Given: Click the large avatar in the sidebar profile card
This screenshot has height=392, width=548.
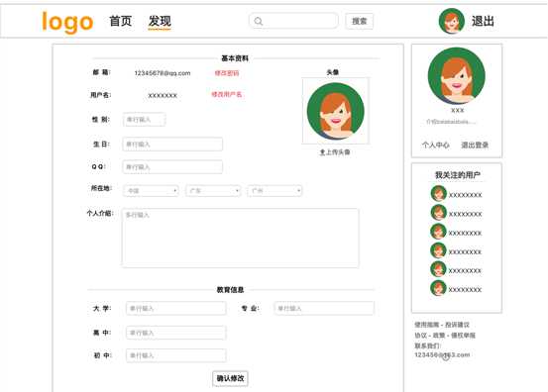Looking at the screenshot, I should (457, 76).
